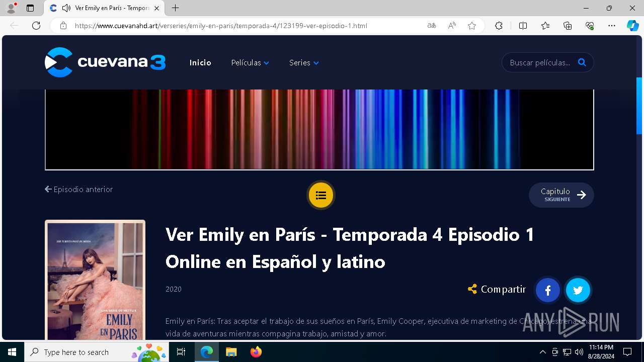Open the volume control
The height and width of the screenshot is (362, 644).
579,352
